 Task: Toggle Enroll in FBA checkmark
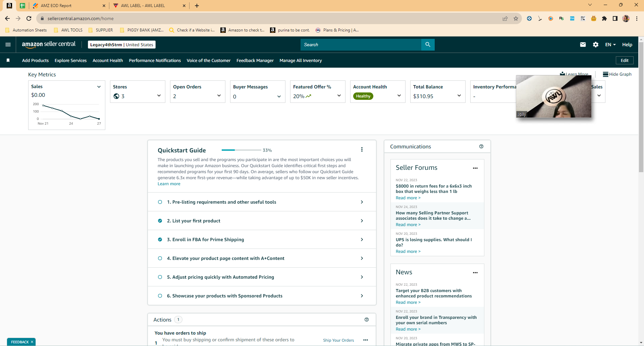tap(160, 239)
